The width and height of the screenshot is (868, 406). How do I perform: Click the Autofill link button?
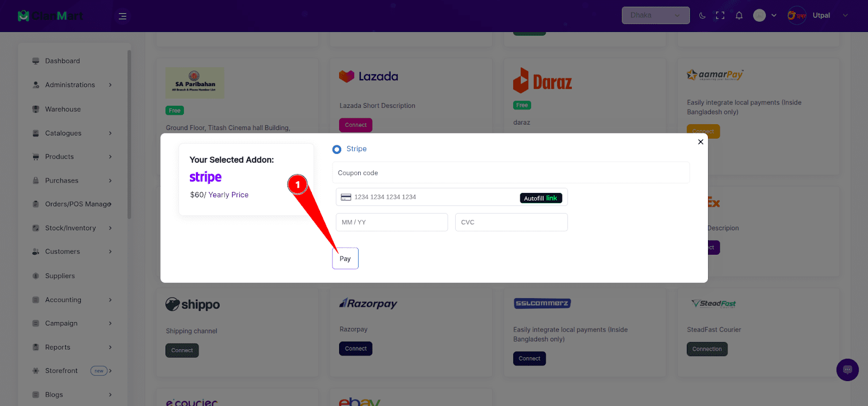(x=541, y=198)
